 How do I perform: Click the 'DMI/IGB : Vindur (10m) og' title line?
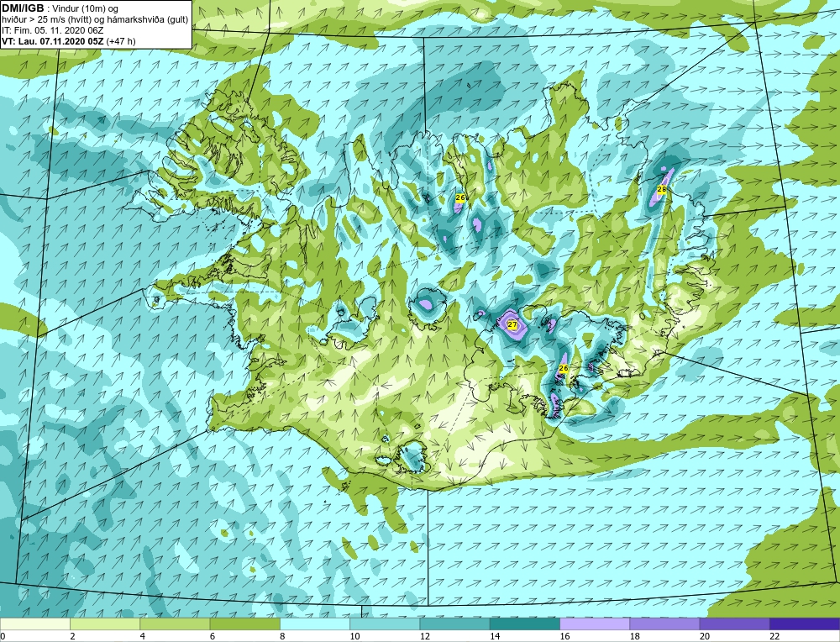coord(60,8)
